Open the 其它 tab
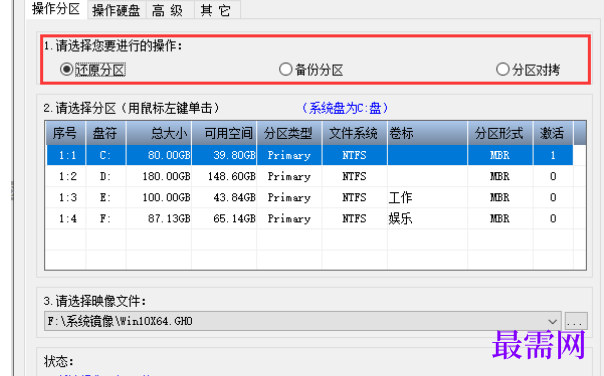 pos(216,10)
